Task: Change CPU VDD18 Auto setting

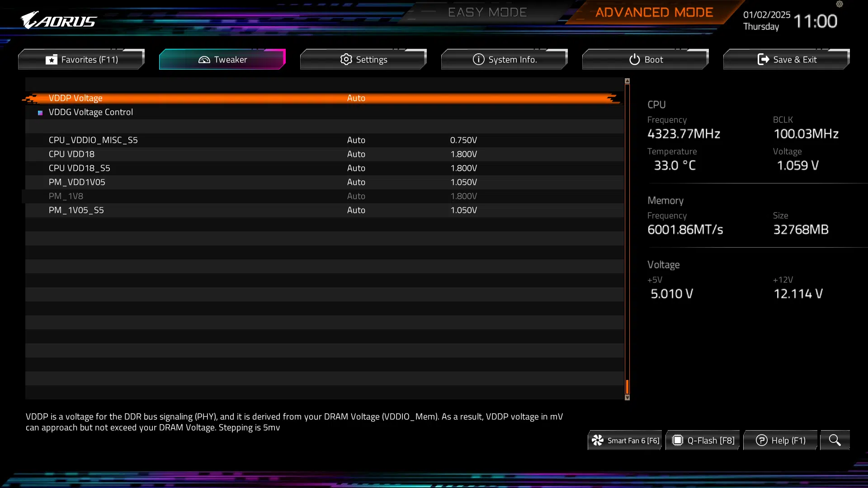Action: pos(356,154)
